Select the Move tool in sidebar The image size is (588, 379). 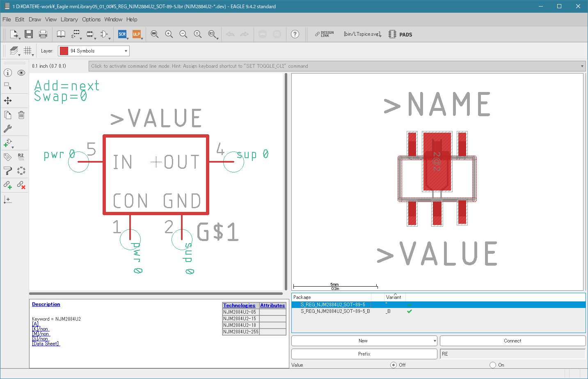tap(8, 101)
